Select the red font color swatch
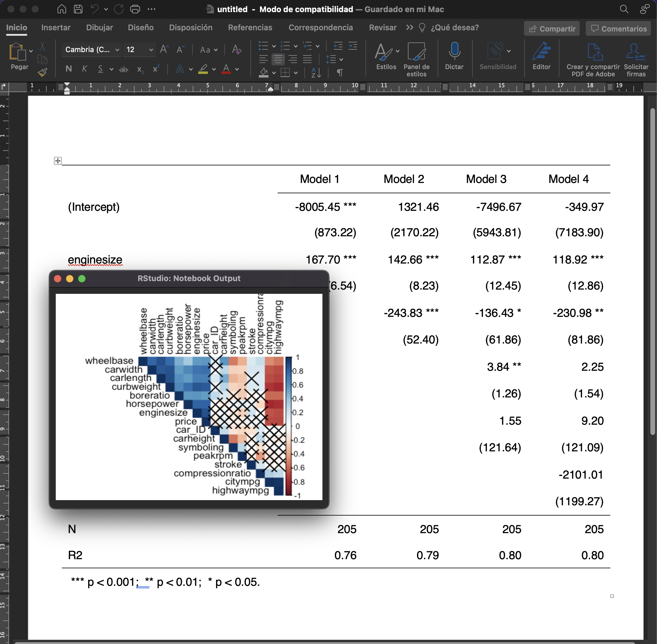 coord(226,69)
